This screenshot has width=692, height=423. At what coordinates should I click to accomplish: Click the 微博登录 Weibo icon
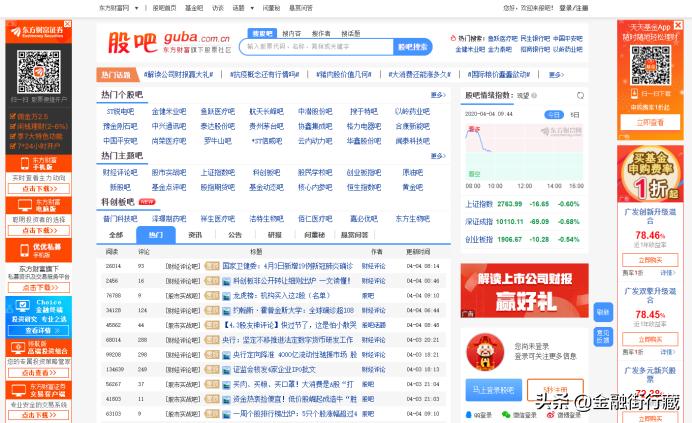tap(550, 415)
